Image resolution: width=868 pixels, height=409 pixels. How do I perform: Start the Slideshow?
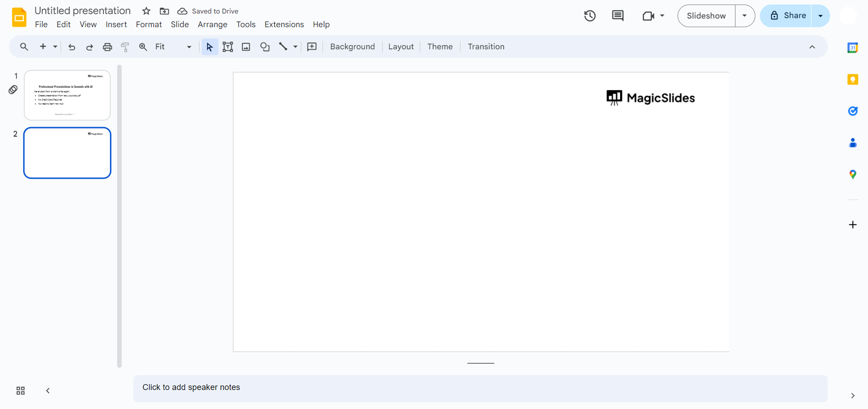tap(706, 16)
